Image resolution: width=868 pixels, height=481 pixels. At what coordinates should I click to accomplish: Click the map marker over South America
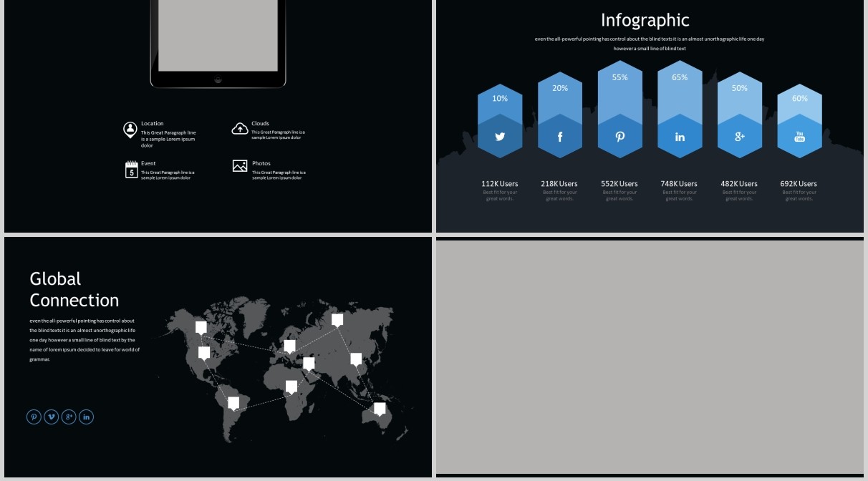(x=233, y=404)
